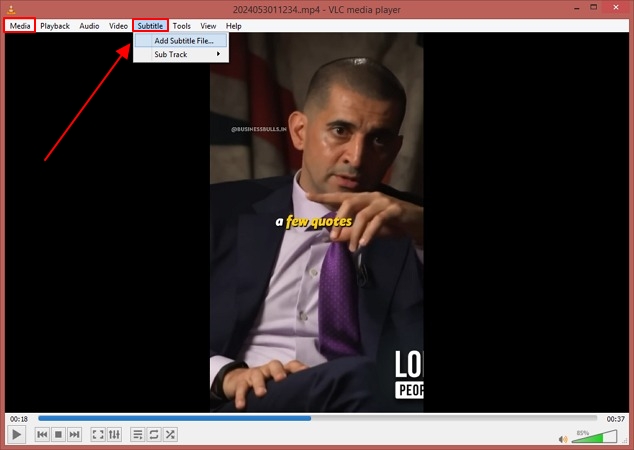The image size is (634, 450).
Task: Open the Video menu
Action: (118, 26)
